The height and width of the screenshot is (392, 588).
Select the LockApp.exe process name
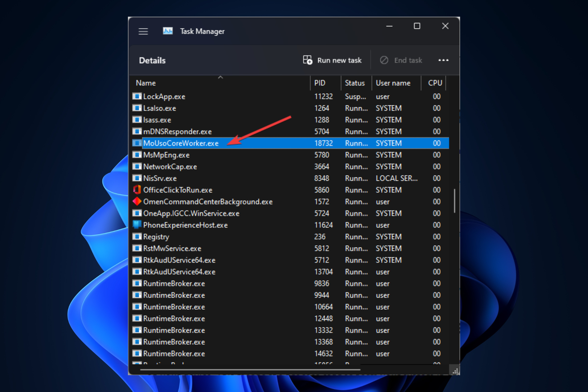click(164, 96)
